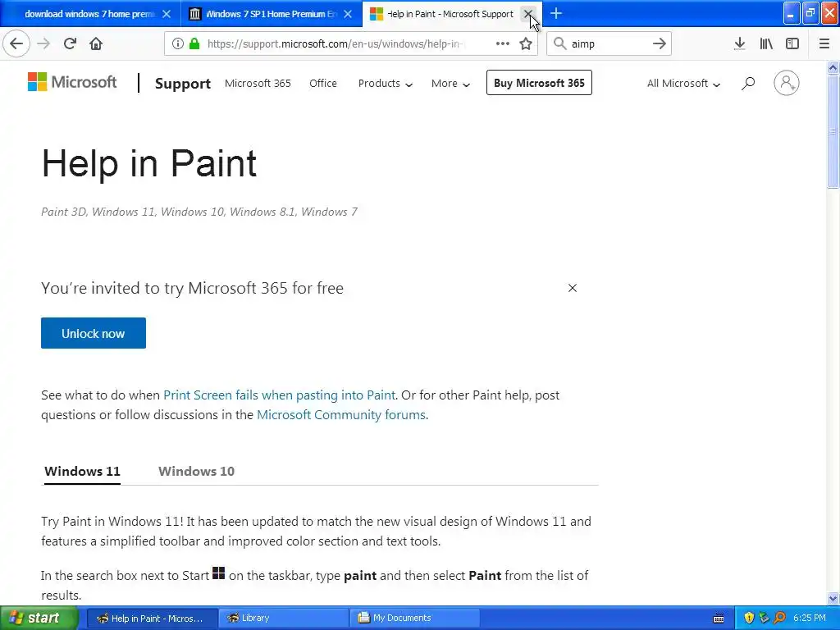Click the tray icon beside the security shield

765,618
